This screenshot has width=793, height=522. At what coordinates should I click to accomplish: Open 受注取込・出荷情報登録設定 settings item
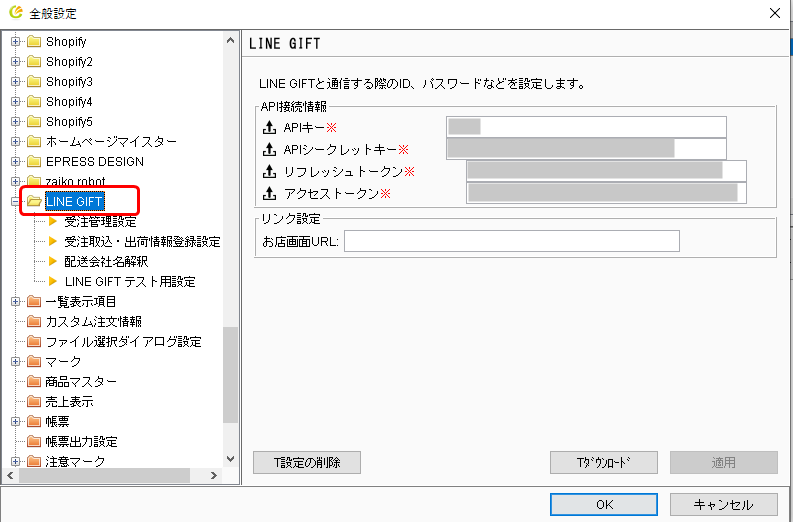(142, 241)
